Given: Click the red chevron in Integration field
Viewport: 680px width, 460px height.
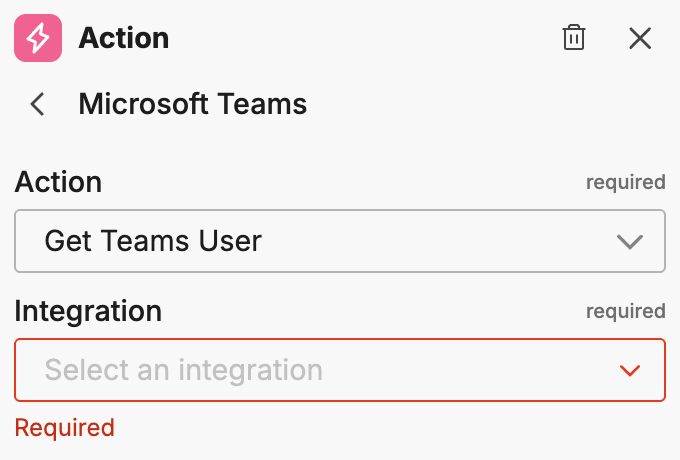Looking at the screenshot, I should (x=629, y=370).
